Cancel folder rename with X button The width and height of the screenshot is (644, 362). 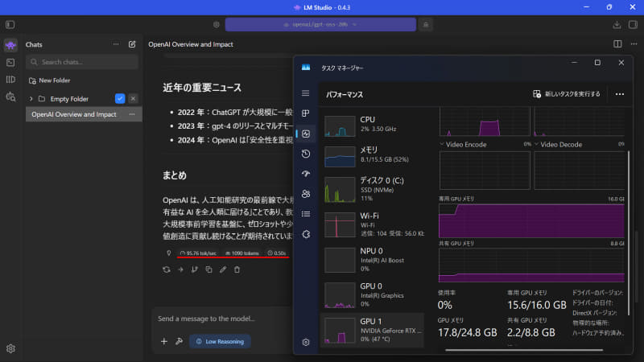click(x=133, y=99)
